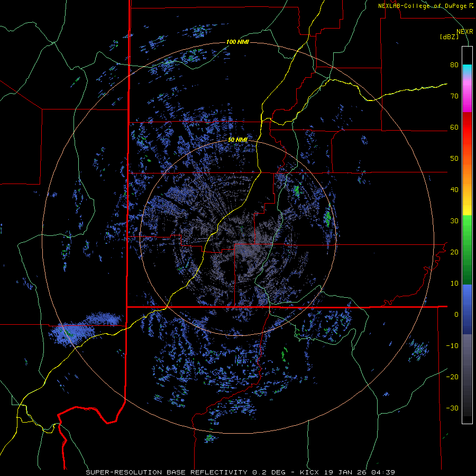Viewport: 476px width, 476px height.
Task: Click the 70 value on dBZ scale
Action: point(454,96)
